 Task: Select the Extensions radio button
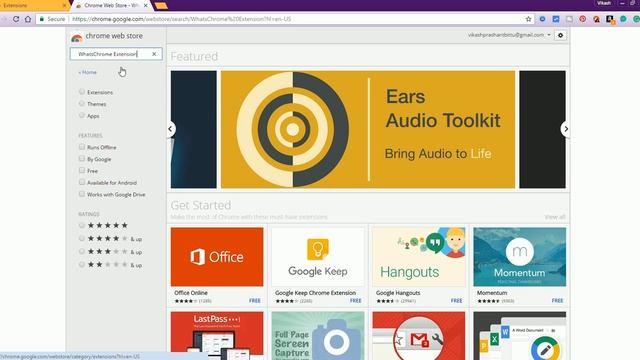pos(82,92)
